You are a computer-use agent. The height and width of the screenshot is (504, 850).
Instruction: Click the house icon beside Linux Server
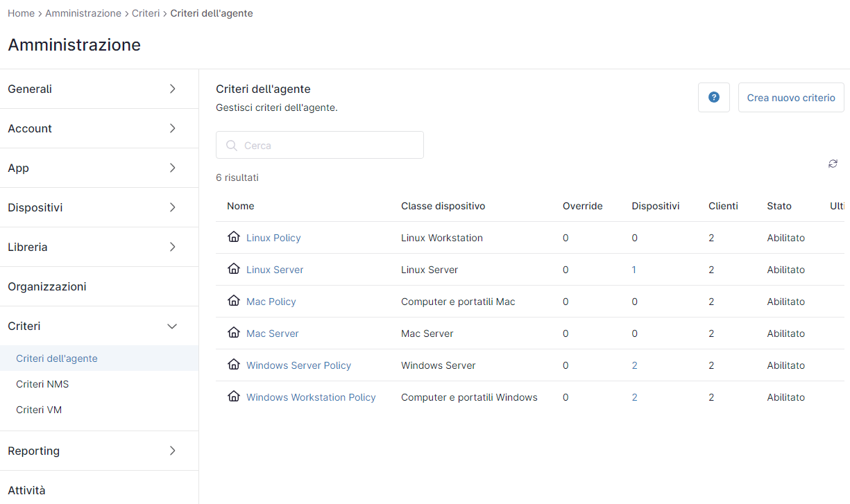tap(234, 269)
